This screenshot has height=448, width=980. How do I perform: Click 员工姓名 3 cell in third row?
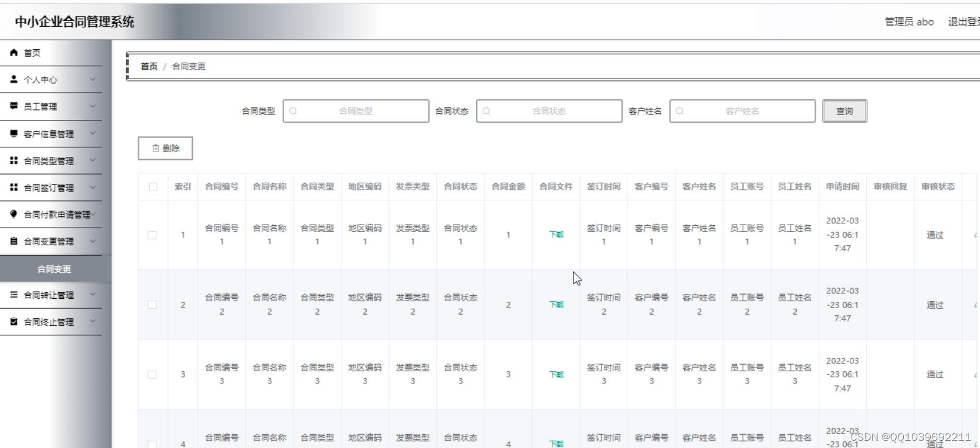point(794,375)
